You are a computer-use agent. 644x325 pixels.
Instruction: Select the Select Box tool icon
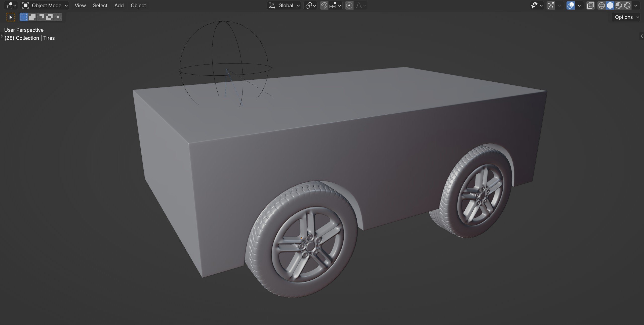click(11, 17)
